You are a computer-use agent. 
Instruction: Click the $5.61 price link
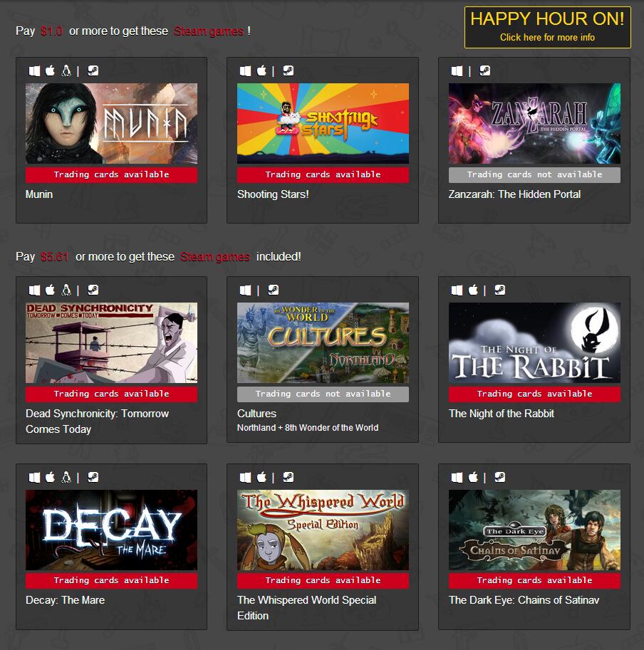coord(55,256)
